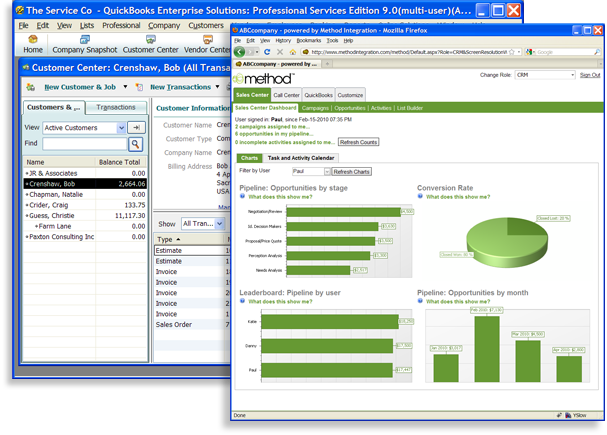Bookmark page with the star icon
Viewport: 607px width, 435px height.
(x=512, y=51)
